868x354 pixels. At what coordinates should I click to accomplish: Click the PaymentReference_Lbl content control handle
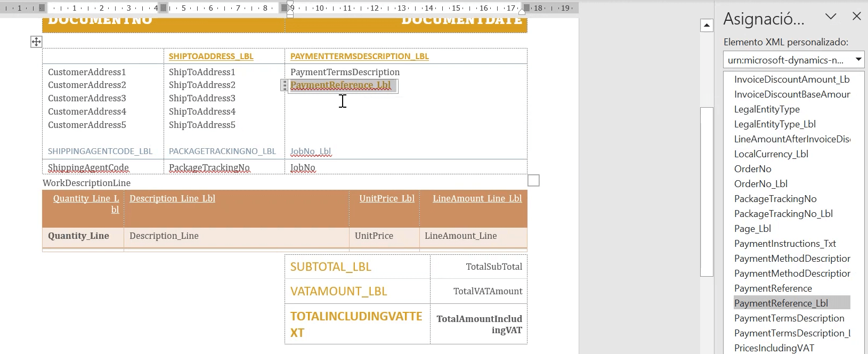285,85
